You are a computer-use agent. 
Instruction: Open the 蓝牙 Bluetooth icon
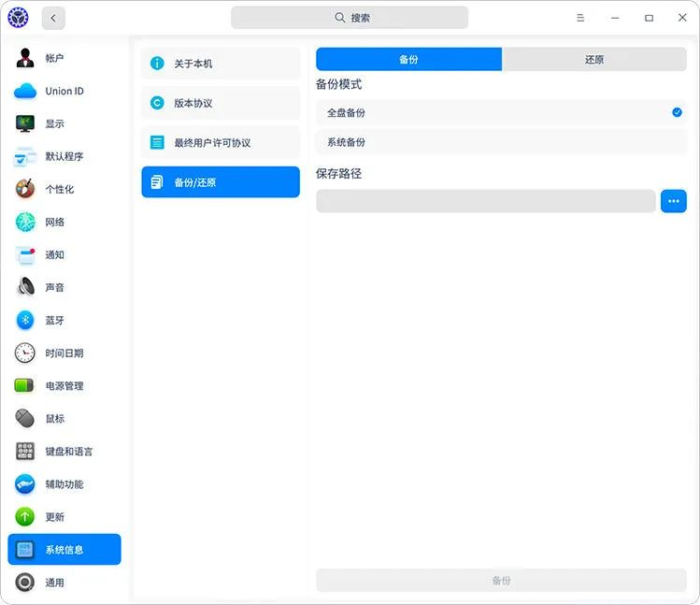[25, 321]
